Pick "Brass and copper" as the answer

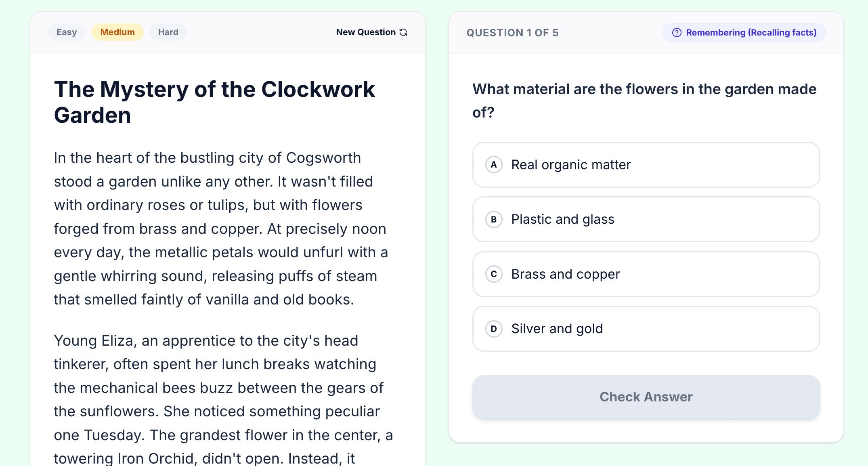tap(565, 274)
